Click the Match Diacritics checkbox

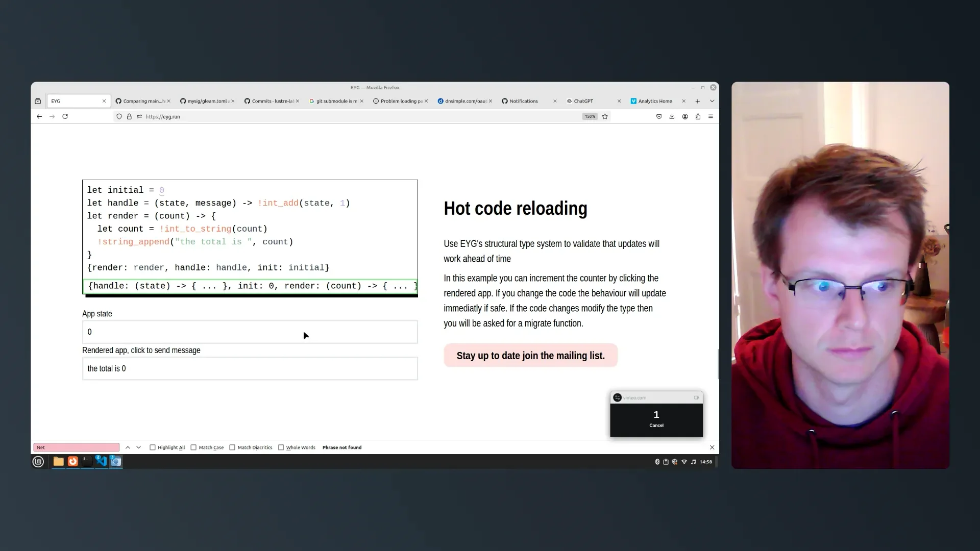point(234,447)
